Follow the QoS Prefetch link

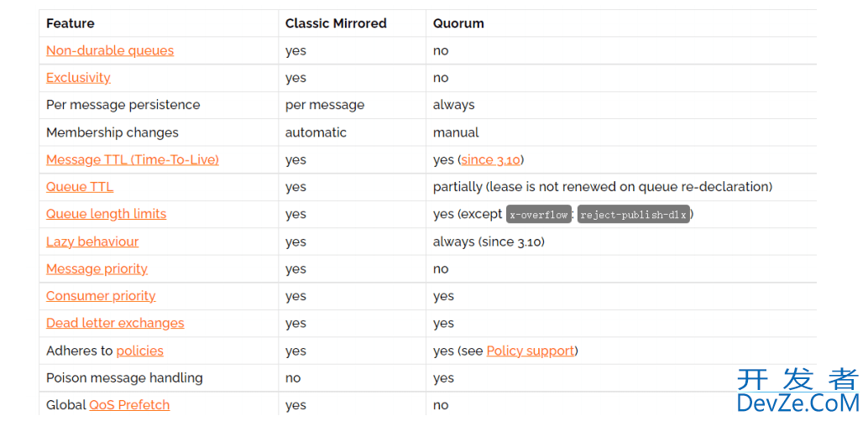coord(129,405)
